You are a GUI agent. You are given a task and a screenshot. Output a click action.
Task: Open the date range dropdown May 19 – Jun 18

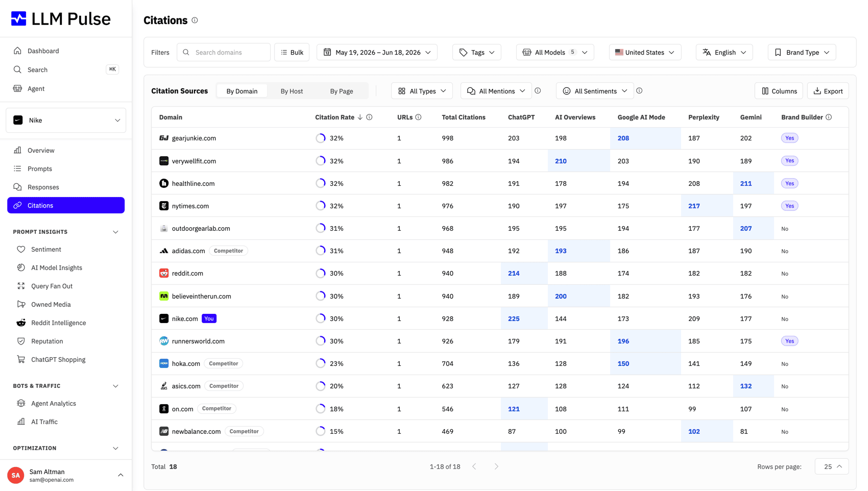point(377,53)
